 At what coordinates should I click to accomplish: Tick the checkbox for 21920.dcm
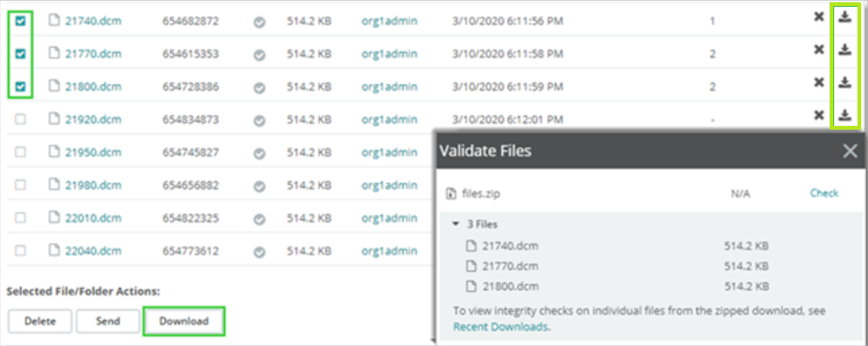21,119
